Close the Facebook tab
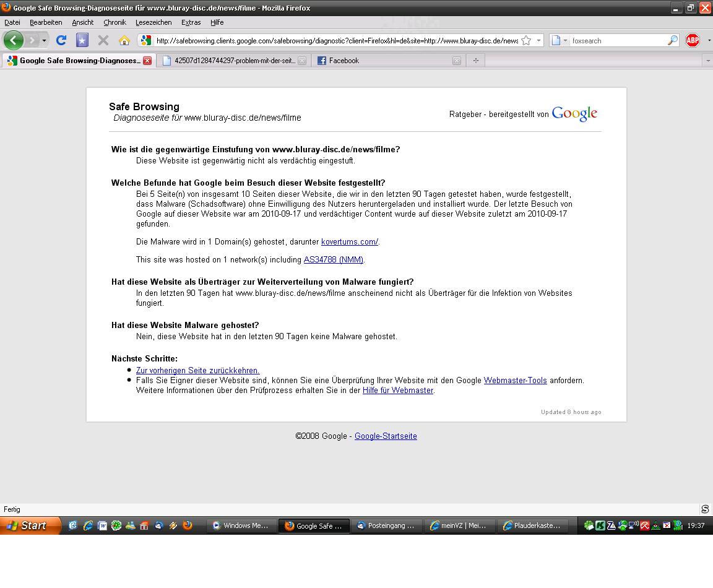Viewport: 713px width, 588px height. click(457, 61)
